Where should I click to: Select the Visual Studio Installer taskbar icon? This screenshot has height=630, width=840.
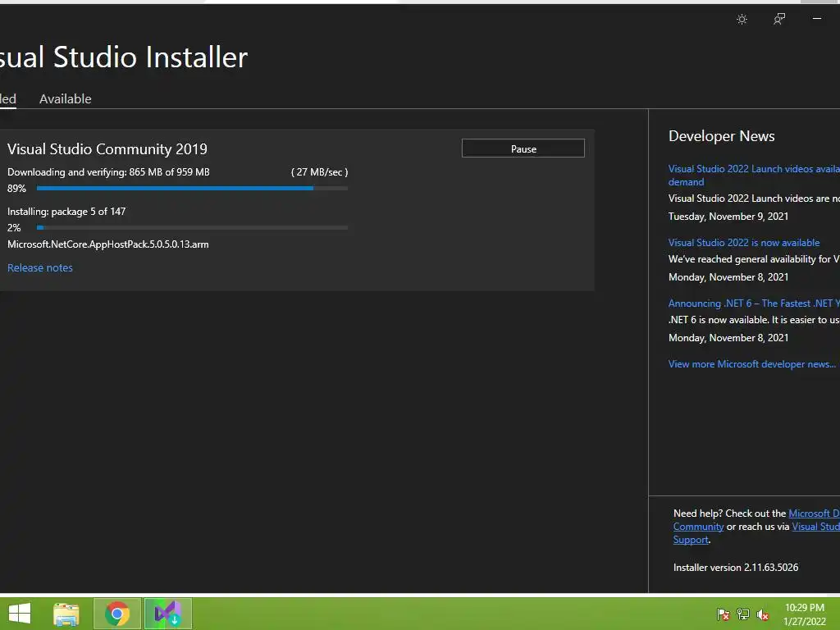click(167, 614)
